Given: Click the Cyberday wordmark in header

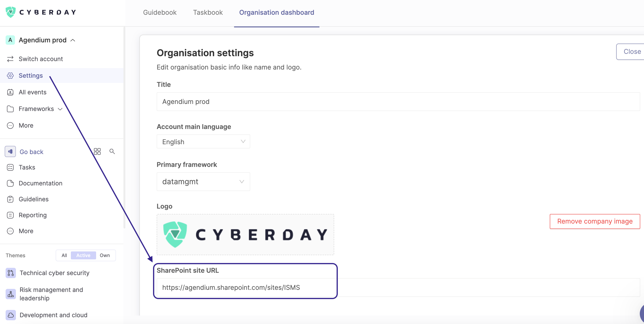Looking at the screenshot, I should pos(47,12).
